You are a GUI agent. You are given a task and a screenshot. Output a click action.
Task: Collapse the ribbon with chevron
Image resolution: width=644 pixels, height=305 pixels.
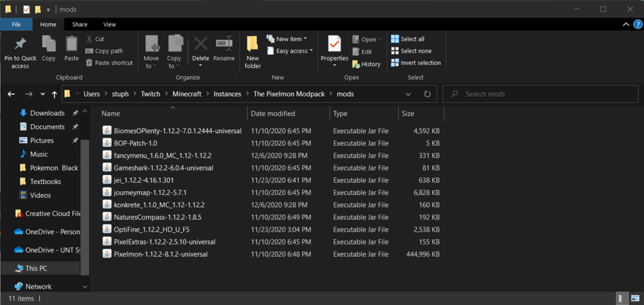[x=626, y=24]
